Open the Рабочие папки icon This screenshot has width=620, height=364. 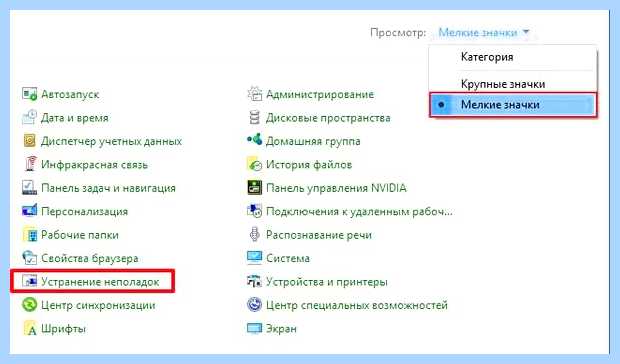[31, 235]
